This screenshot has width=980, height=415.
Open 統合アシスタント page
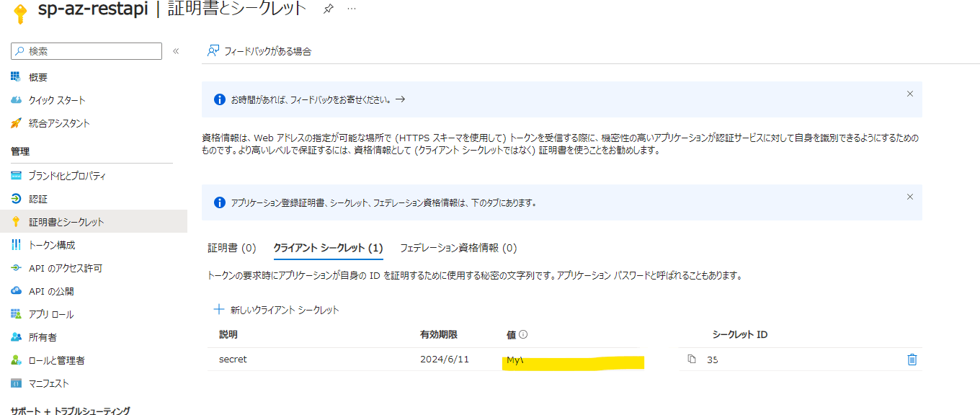pyautogui.click(x=59, y=123)
